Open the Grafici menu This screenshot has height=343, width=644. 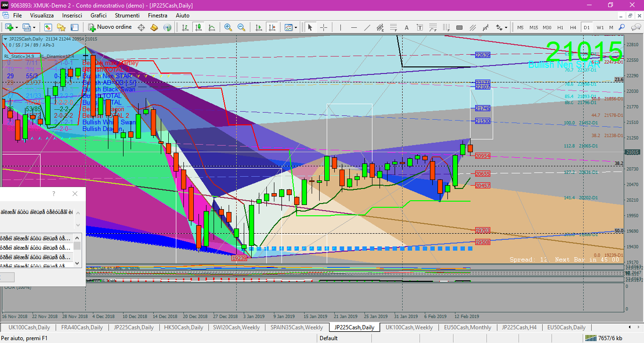pos(99,16)
